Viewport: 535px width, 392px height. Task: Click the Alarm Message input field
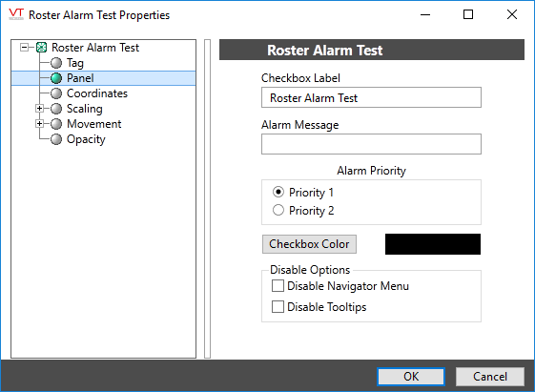pos(371,144)
